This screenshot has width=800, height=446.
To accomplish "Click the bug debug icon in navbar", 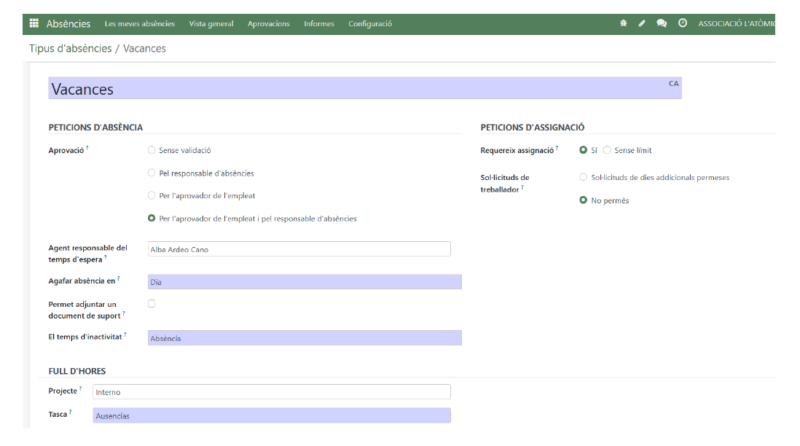I will coord(624,23).
